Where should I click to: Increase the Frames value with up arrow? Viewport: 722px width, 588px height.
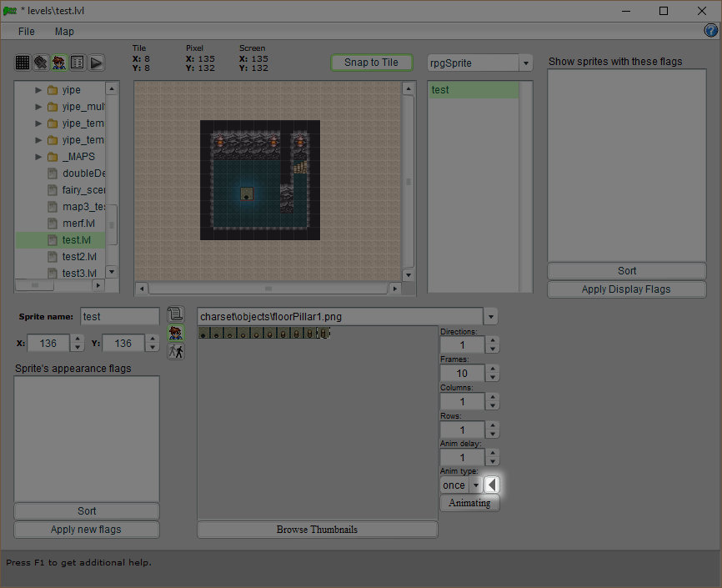point(493,369)
